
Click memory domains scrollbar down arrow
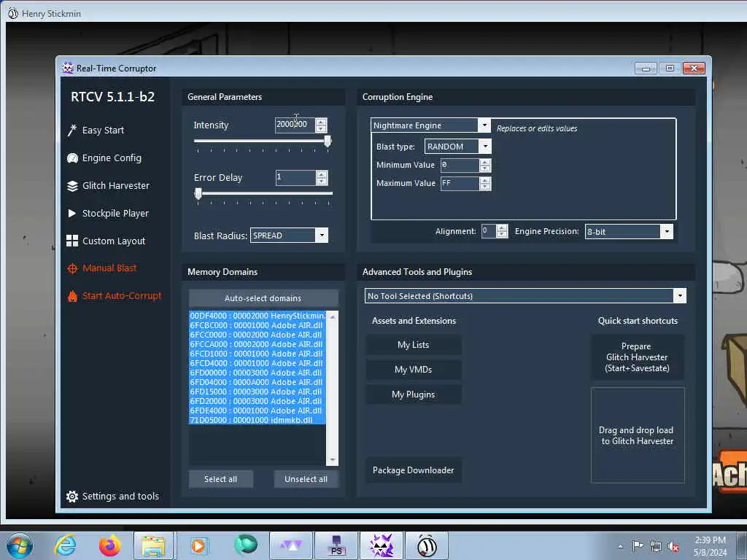(332, 460)
